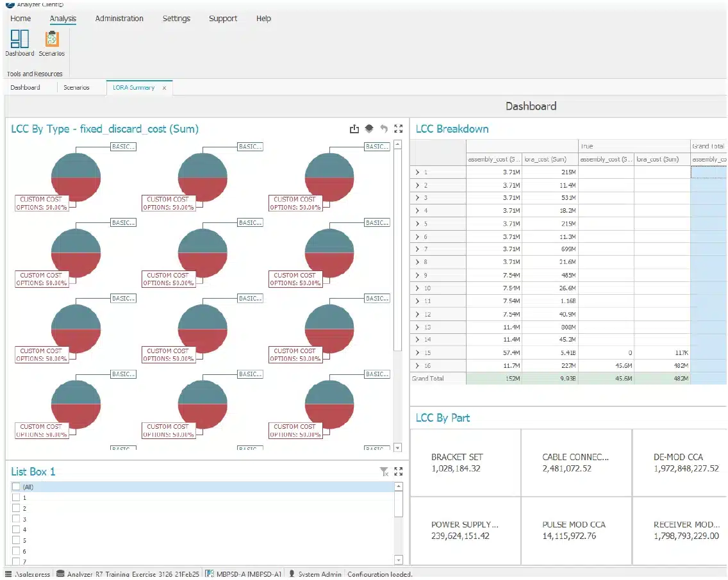Expand row 2 in LCC Breakdown

(x=417, y=185)
